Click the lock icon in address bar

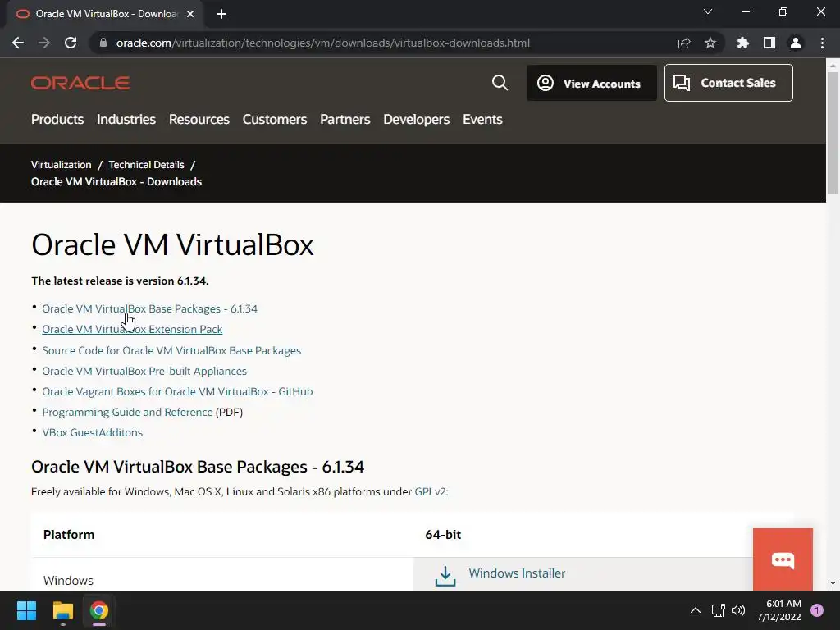pos(103,43)
